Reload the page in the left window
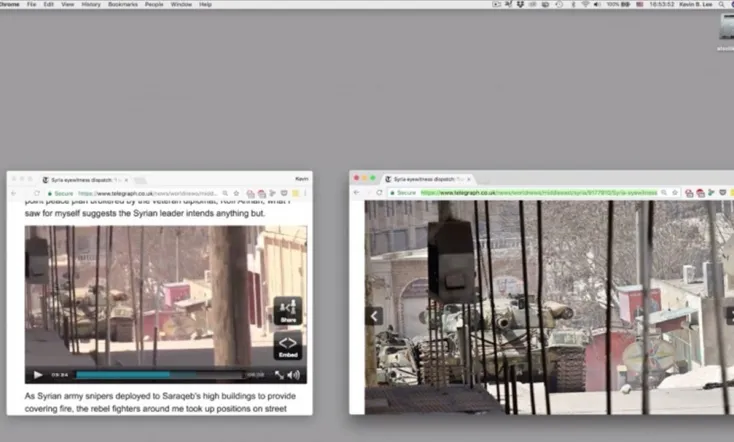 click(x=37, y=193)
